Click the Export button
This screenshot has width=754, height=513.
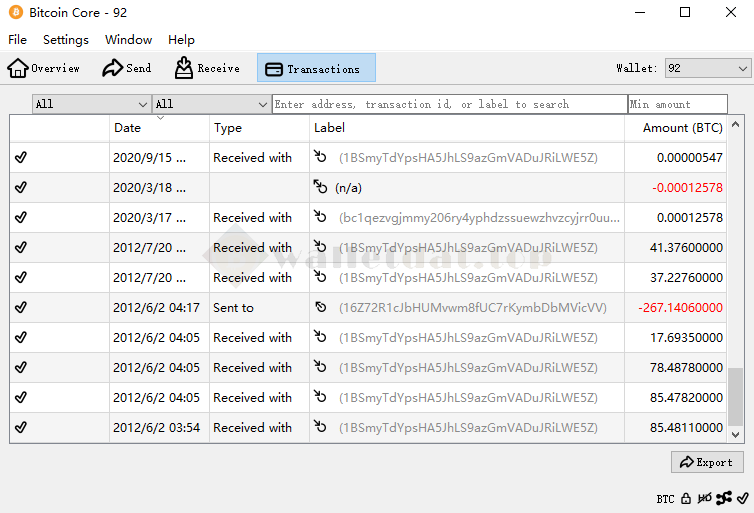tap(707, 462)
